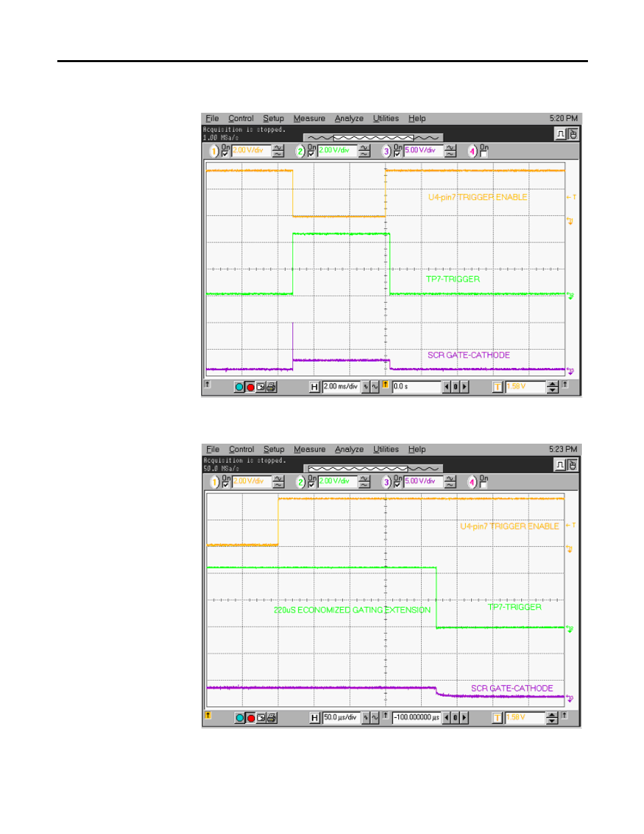This screenshot has height=834, width=644.
Task: Click the horizontal 'H' setup icon in the top scope
Action: click(315, 387)
